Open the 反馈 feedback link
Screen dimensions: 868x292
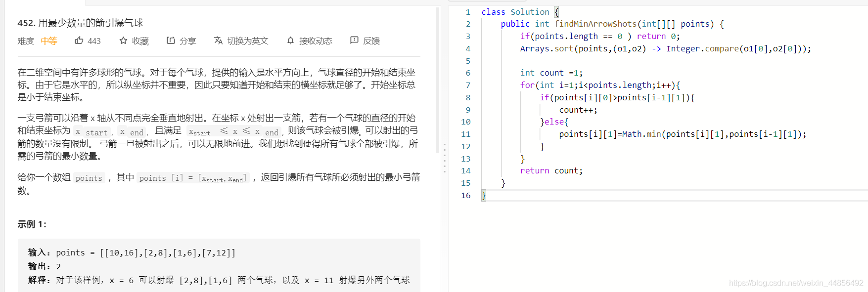pyautogui.click(x=371, y=41)
